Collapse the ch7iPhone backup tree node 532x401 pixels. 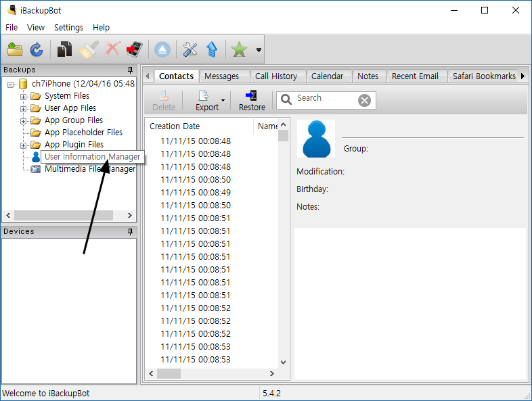click(x=11, y=85)
